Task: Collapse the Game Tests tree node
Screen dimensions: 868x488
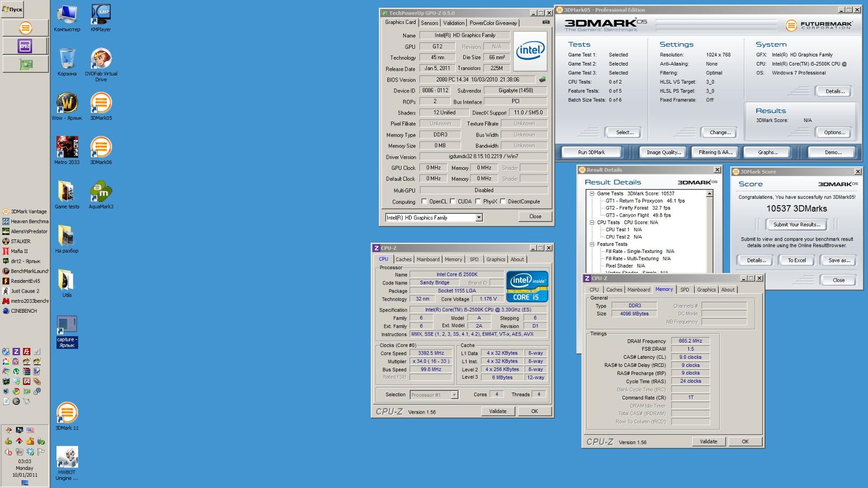Action: pyautogui.click(x=592, y=194)
